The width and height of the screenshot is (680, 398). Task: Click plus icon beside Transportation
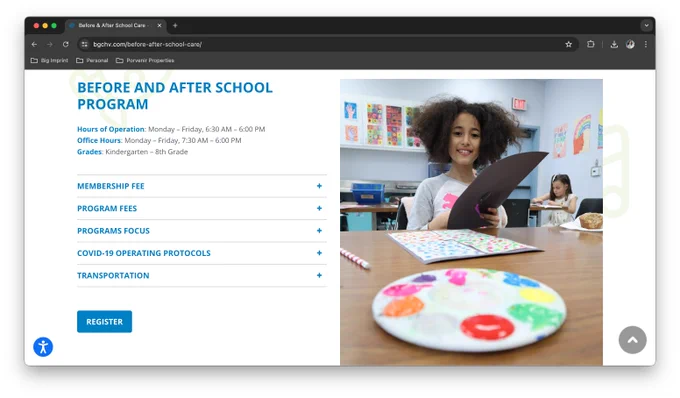[x=319, y=276]
